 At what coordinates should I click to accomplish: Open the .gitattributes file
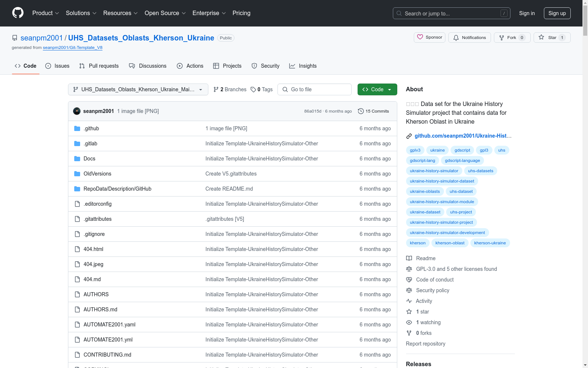coord(97,219)
